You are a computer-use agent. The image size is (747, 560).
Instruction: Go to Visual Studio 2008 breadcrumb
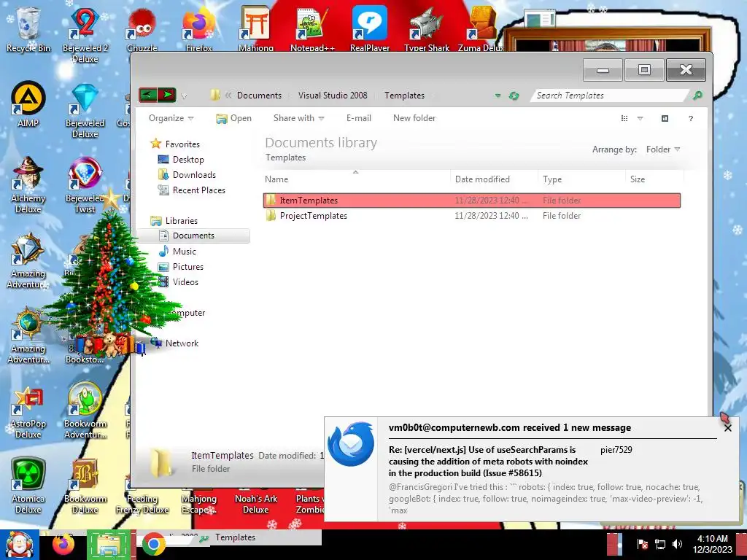(333, 96)
